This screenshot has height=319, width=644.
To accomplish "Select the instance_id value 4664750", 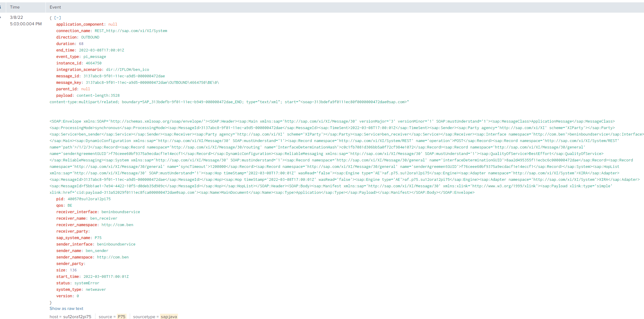I will click(94, 63).
